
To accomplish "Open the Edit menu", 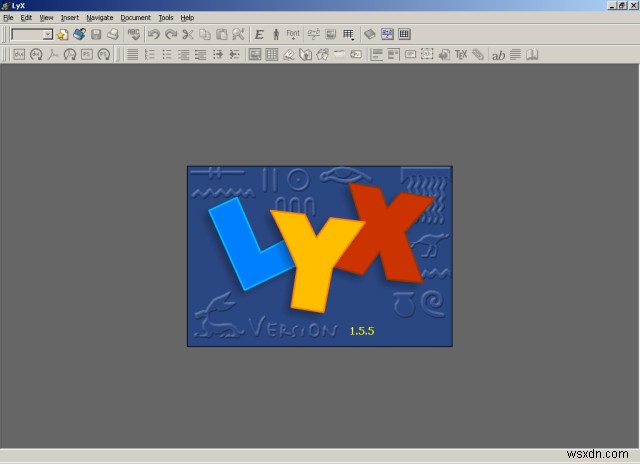I will point(26,18).
